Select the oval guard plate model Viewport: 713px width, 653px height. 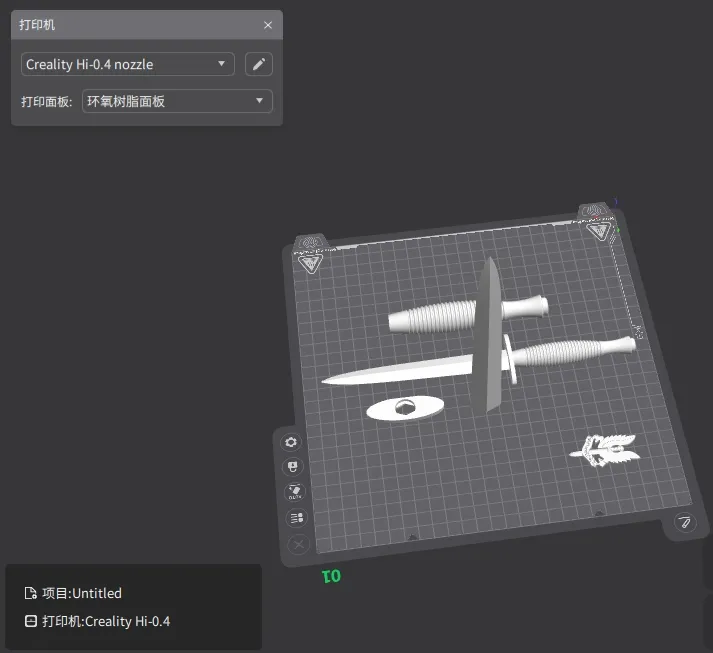405,408
